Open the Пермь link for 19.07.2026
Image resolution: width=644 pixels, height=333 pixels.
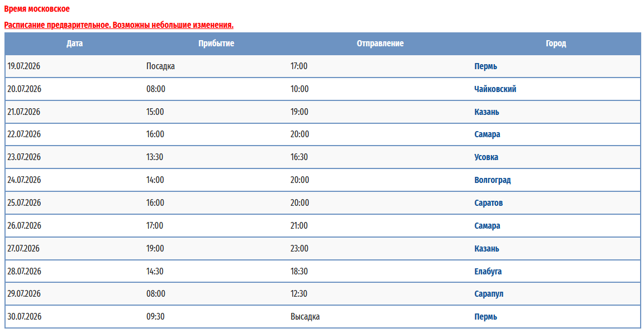click(485, 66)
